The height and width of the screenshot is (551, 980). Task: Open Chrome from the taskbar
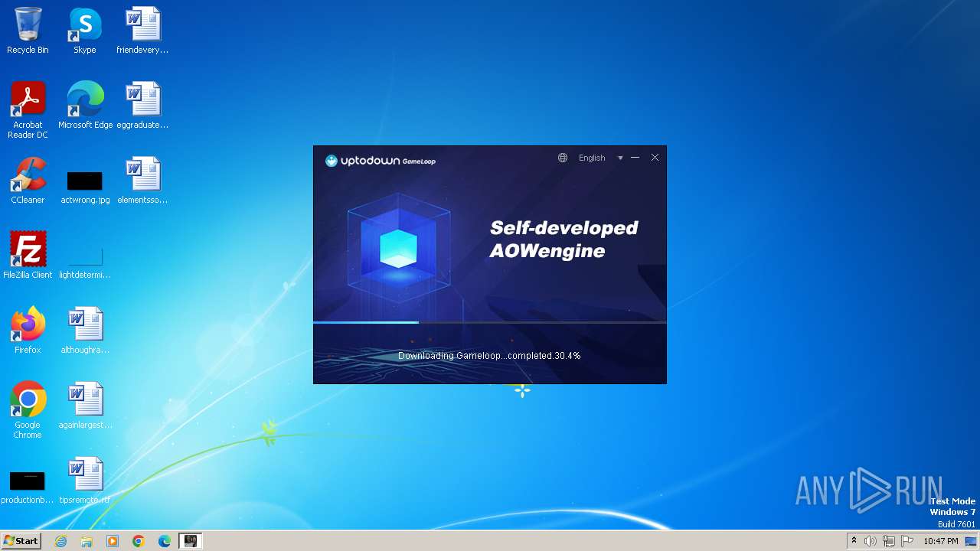[139, 541]
